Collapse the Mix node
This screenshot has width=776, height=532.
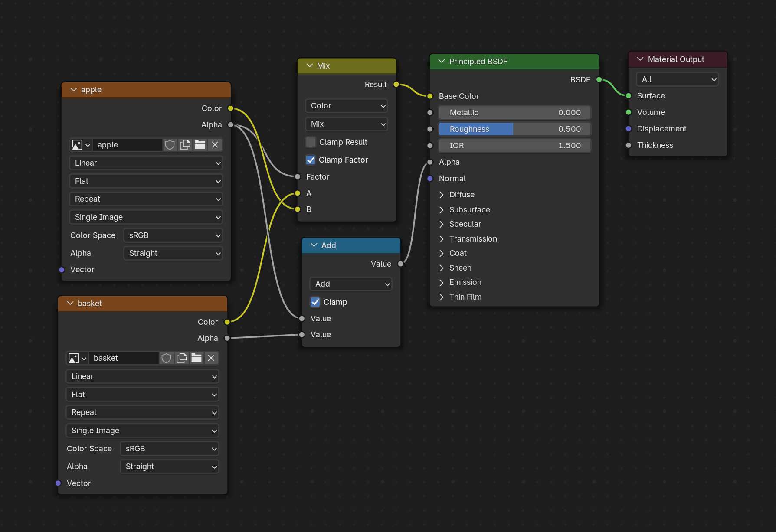click(x=309, y=66)
